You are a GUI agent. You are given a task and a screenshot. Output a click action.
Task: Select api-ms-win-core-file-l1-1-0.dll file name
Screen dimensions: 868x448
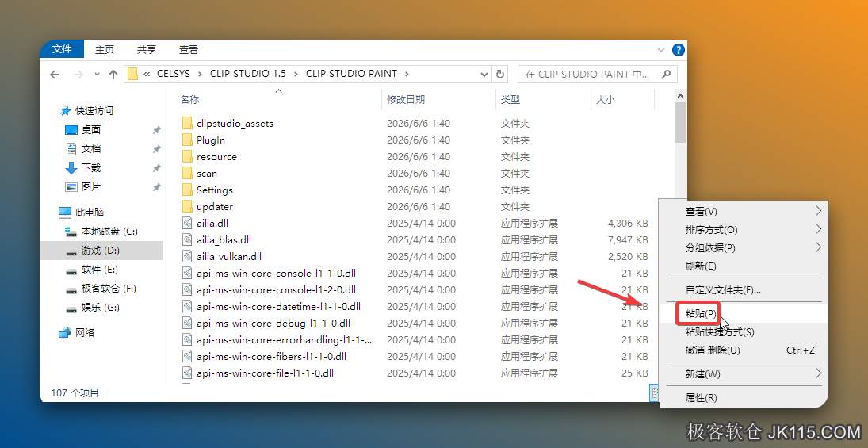pyautogui.click(x=266, y=373)
